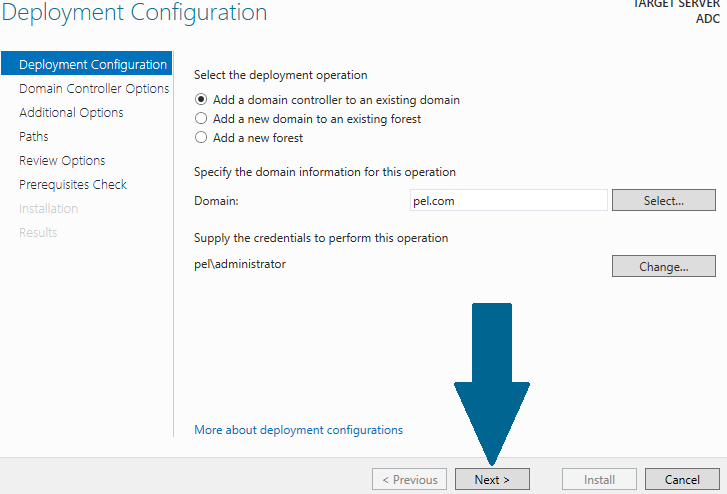Viewport: 727px width, 494px height.
Task: Open the Additional Options step
Action: point(71,113)
